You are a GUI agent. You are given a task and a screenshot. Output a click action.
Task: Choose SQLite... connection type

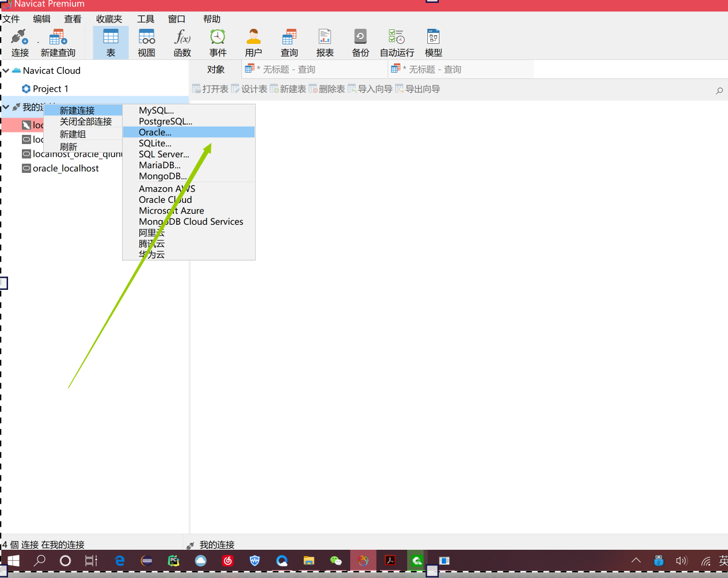[189, 143]
